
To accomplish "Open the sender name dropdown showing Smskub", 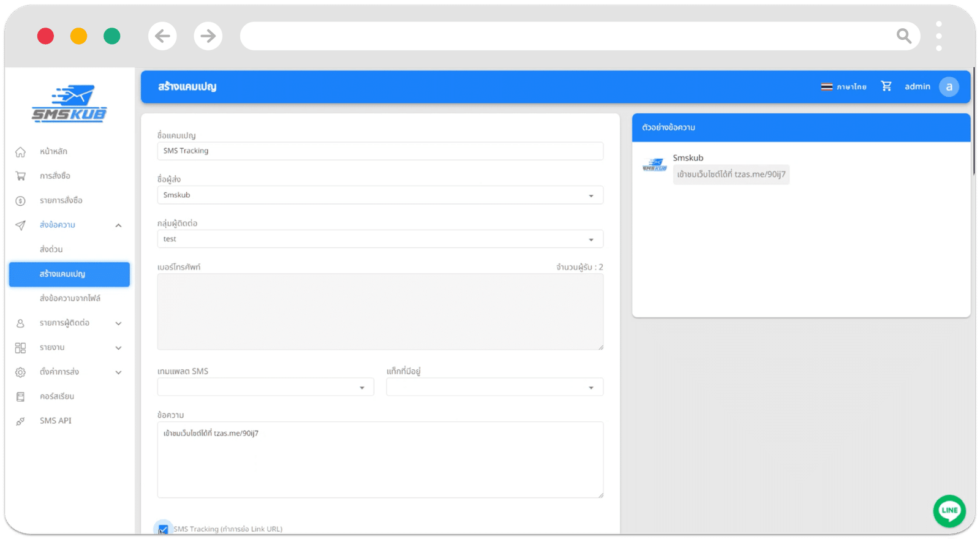I will click(380, 195).
